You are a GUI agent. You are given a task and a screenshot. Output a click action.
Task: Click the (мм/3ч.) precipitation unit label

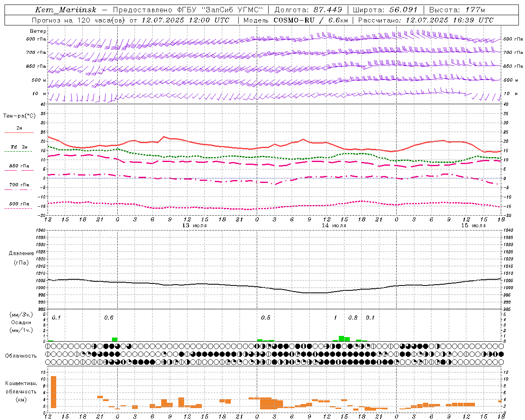(x=21, y=315)
